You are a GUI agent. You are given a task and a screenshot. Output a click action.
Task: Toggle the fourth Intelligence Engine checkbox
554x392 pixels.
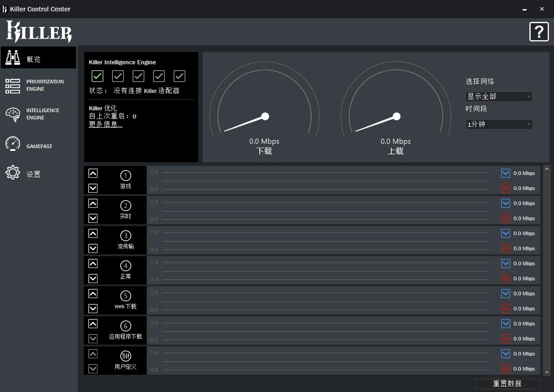click(x=159, y=76)
